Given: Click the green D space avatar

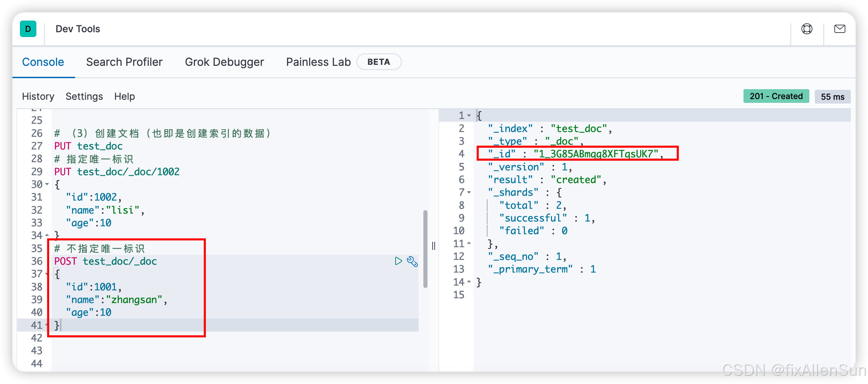Looking at the screenshot, I should point(28,29).
